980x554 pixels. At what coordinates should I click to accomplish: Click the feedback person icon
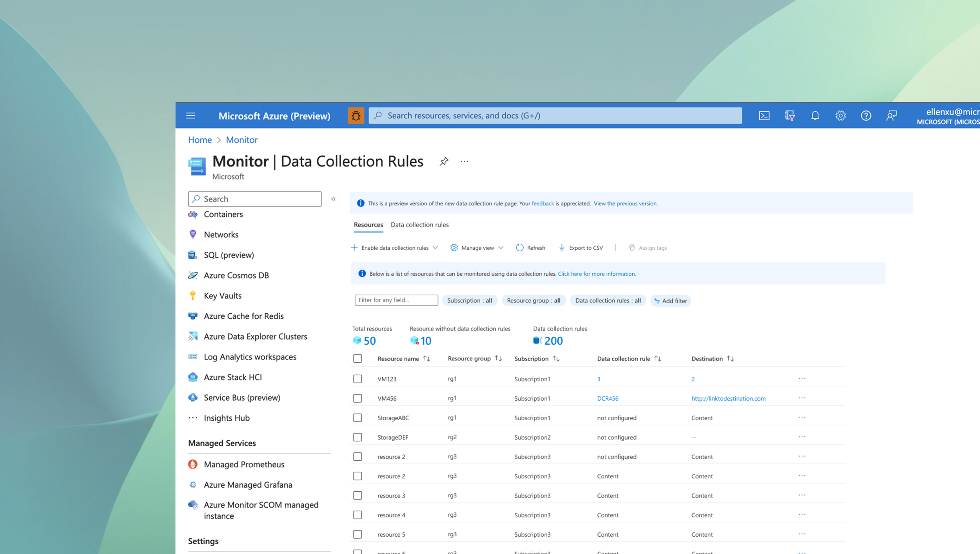coord(891,116)
